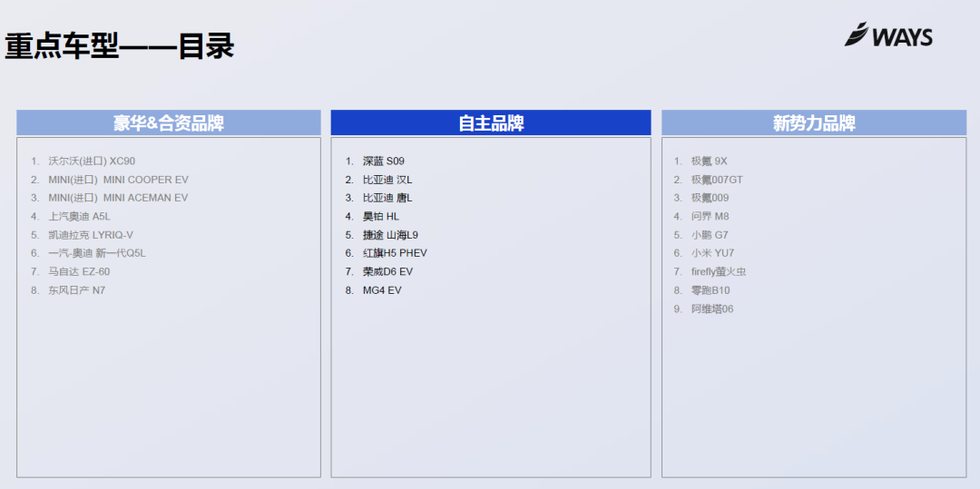Click the 小鹏 G7 entry
The height and width of the screenshot is (489, 980).
click(710, 236)
